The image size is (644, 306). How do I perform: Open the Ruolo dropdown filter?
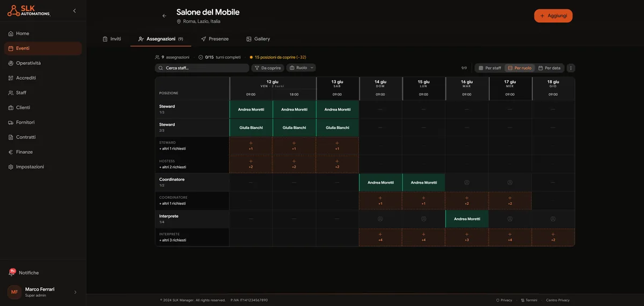(x=301, y=68)
